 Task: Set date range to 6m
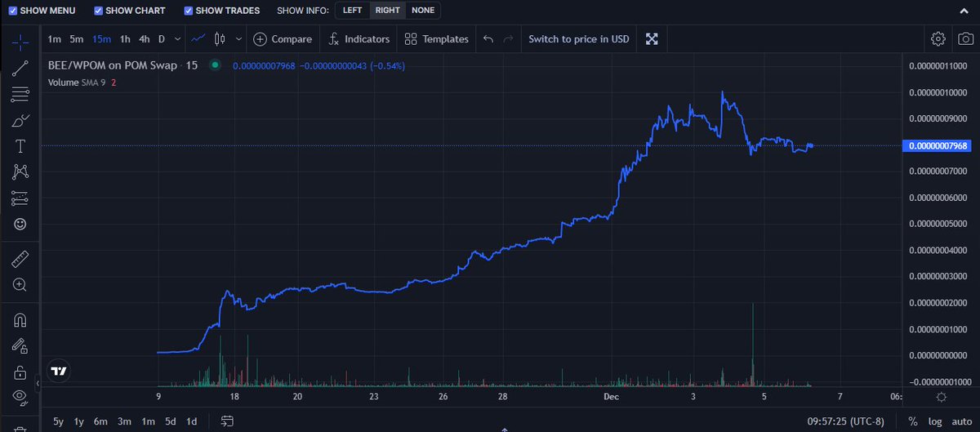pyautogui.click(x=101, y=421)
